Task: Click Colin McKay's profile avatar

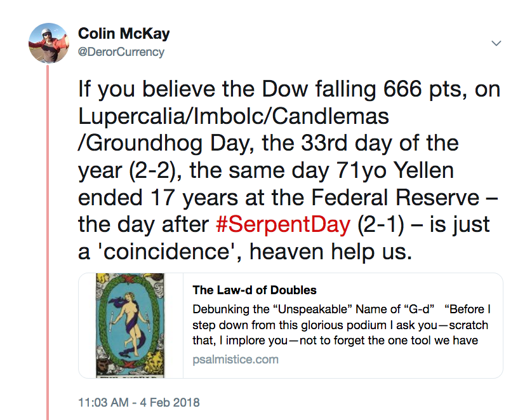Action: tap(48, 43)
